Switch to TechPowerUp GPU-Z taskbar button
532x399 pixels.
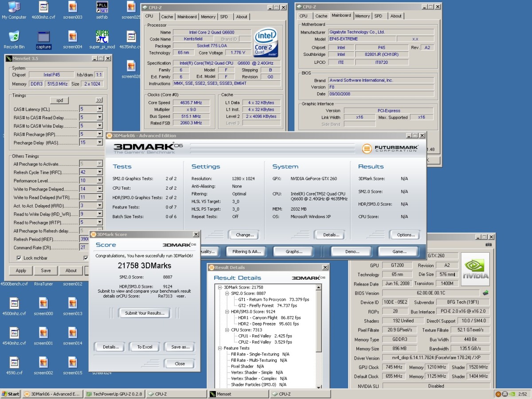[114, 394]
